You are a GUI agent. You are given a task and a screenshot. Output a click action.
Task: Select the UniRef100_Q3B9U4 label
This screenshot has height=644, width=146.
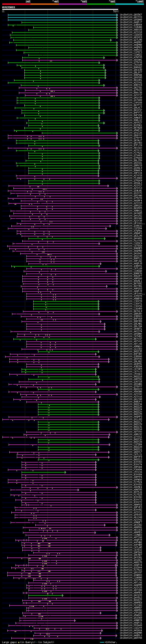pos(131,25)
